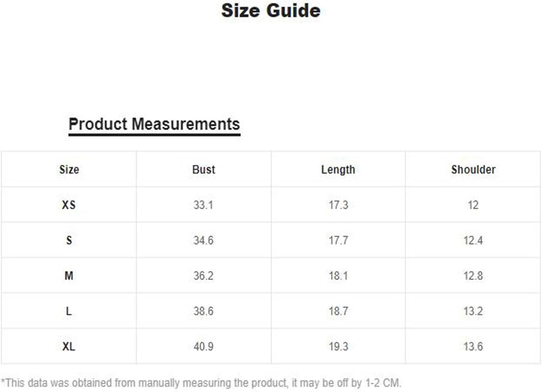Select the Product Measurements heading

click(154, 124)
